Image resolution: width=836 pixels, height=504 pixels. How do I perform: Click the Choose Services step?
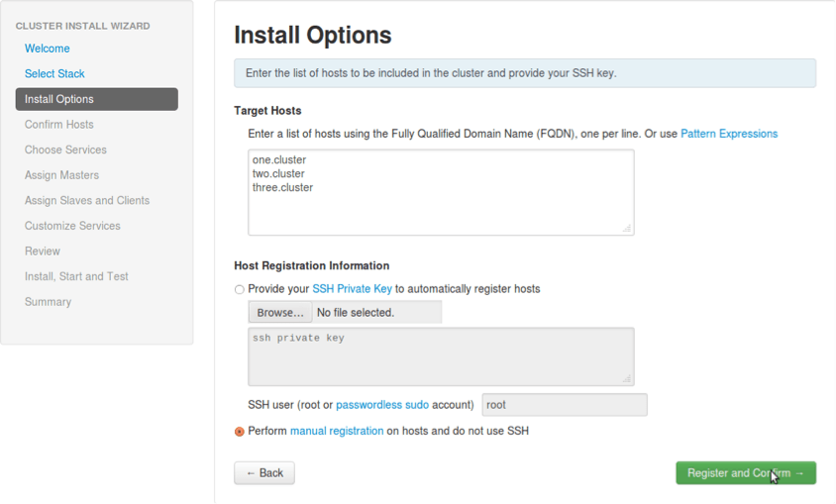pyautogui.click(x=65, y=150)
